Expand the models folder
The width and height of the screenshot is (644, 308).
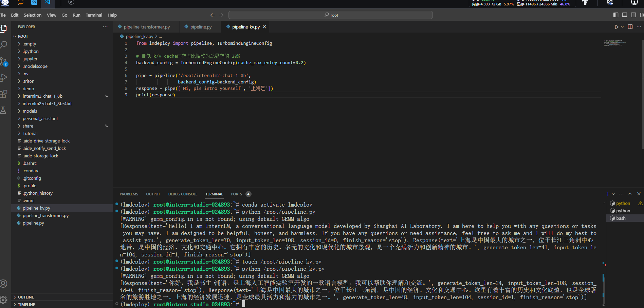(x=62, y=111)
